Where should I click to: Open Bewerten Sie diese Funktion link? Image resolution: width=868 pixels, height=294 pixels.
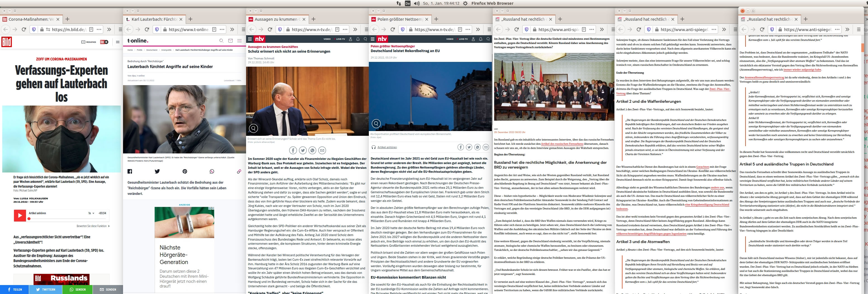[x=93, y=226]
